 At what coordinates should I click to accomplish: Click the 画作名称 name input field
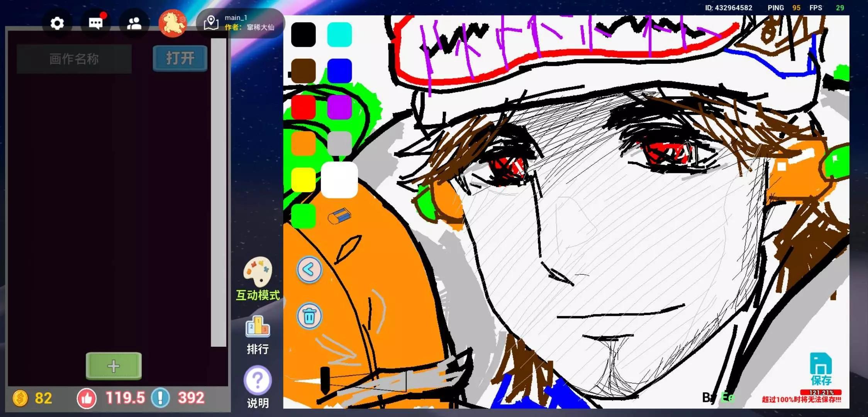(74, 59)
